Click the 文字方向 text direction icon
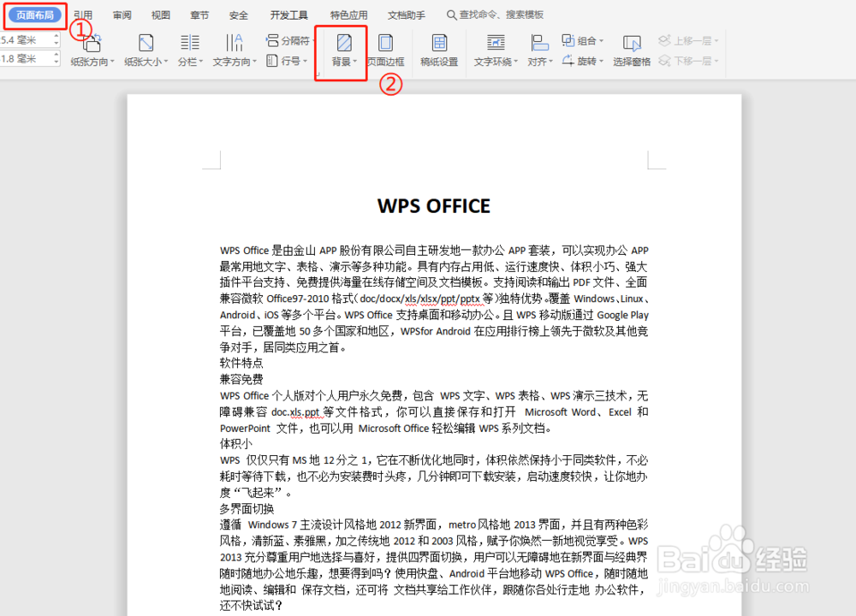This screenshot has width=856, height=616. point(235,43)
